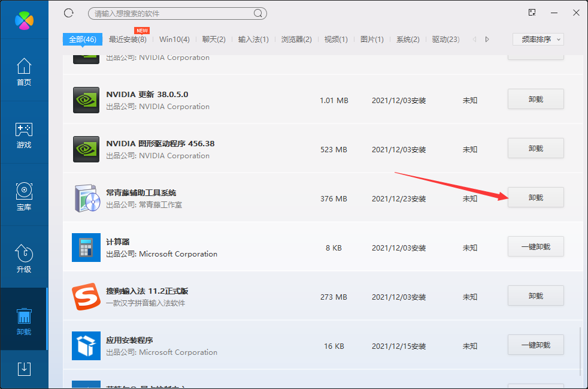Image resolution: width=588 pixels, height=389 pixels.
Task: Uninstall NVIDIA 更新 38.0.5.0
Action: click(536, 99)
